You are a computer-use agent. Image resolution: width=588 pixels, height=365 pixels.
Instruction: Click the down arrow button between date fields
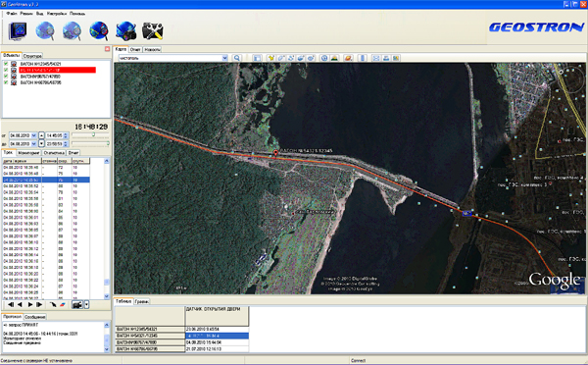[x=41, y=144]
